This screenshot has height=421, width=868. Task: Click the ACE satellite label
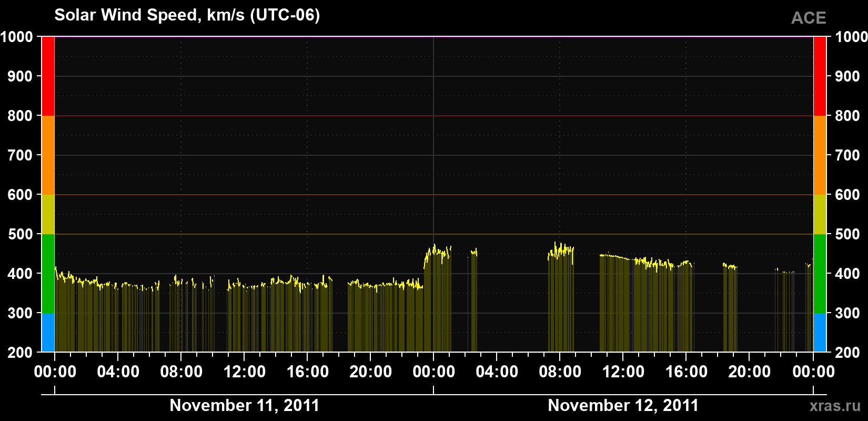pyautogui.click(x=809, y=18)
